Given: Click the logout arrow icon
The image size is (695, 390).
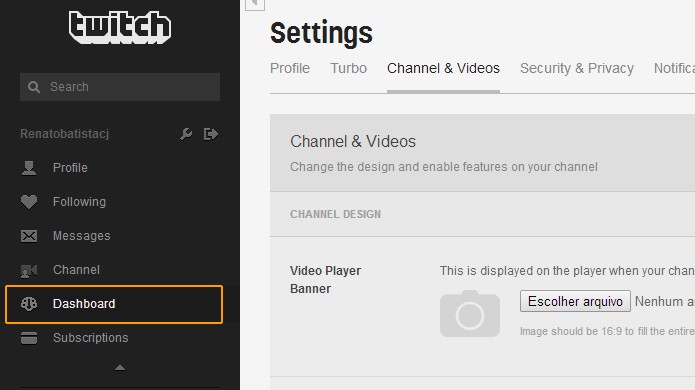Looking at the screenshot, I should 211,134.
